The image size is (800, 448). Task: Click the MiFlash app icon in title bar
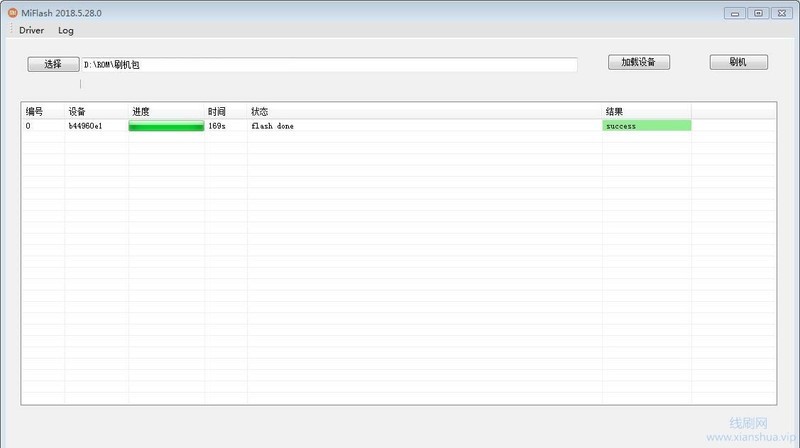[12, 13]
